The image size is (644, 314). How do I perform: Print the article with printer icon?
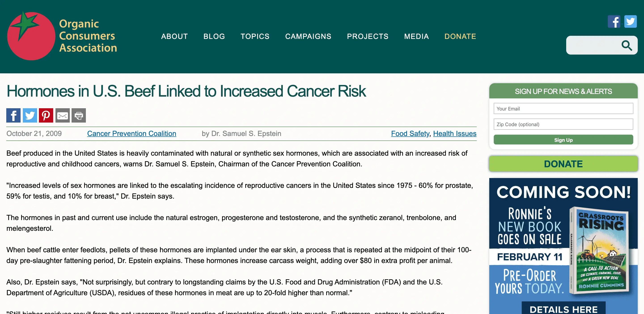click(79, 115)
